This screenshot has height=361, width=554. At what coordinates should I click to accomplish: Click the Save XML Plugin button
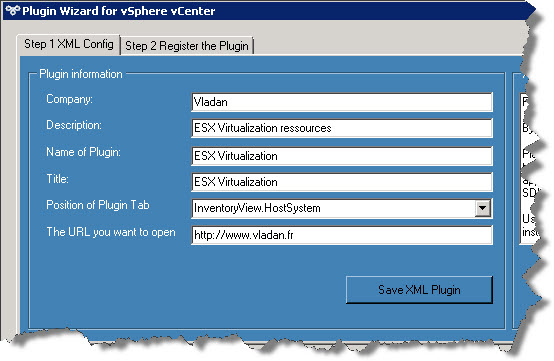[419, 290]
